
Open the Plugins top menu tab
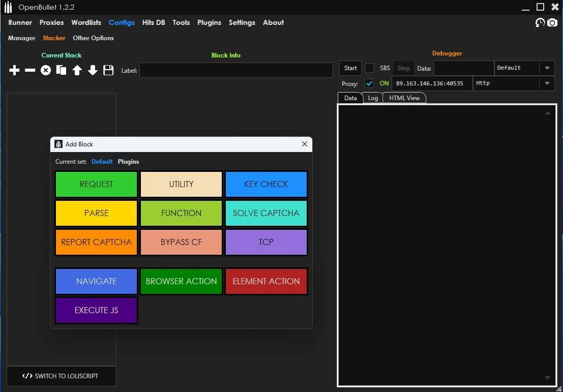coord(210,22)
